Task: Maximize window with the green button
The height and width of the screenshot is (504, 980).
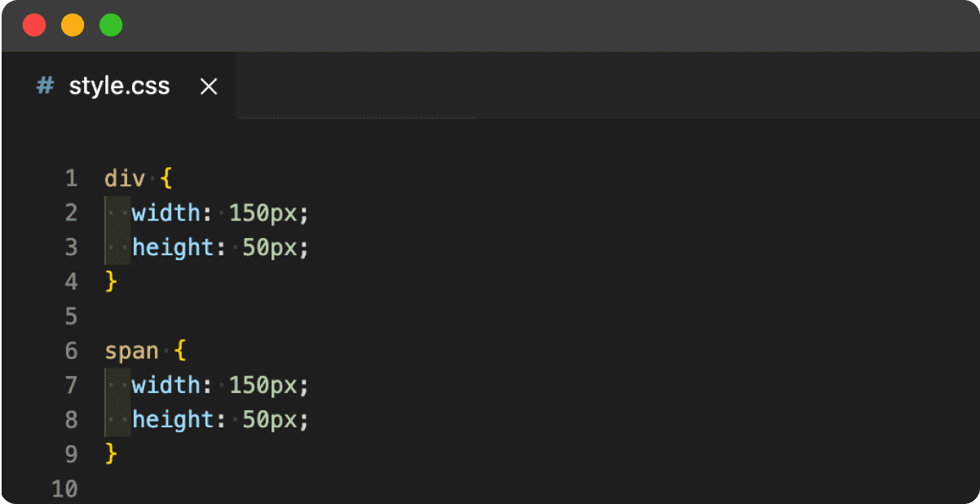Action: [x=111, y=25]
